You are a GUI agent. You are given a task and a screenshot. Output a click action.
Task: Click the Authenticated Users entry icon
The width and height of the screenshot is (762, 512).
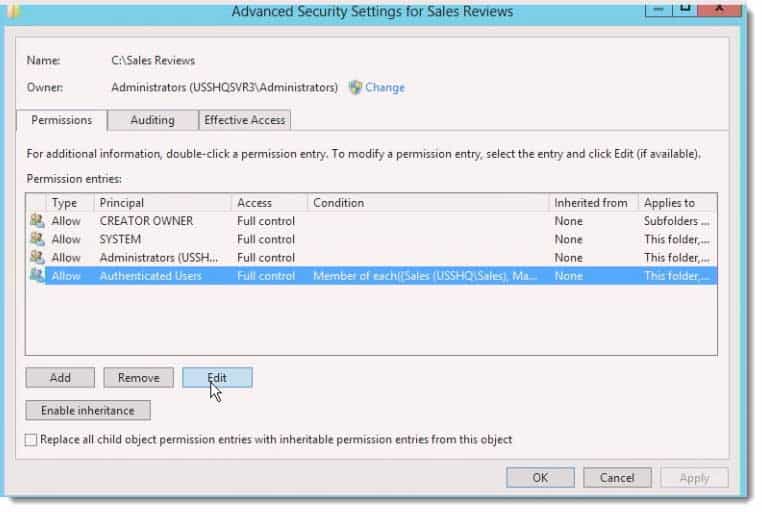[x=37, y=275]
